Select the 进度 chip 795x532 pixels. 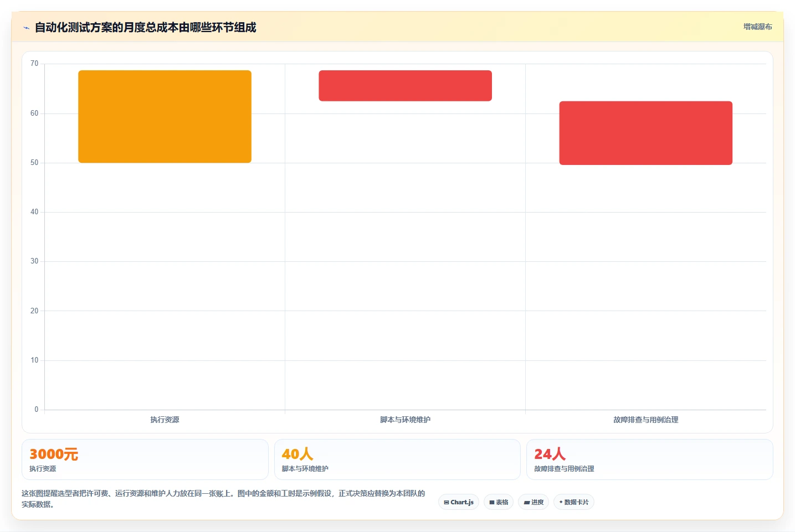click(x=534, y=502)
